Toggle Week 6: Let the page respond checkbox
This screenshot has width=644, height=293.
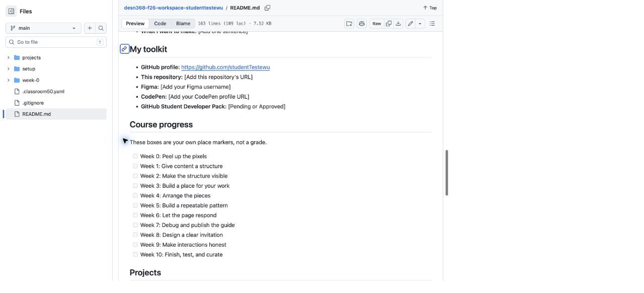(x=135, y=215)
